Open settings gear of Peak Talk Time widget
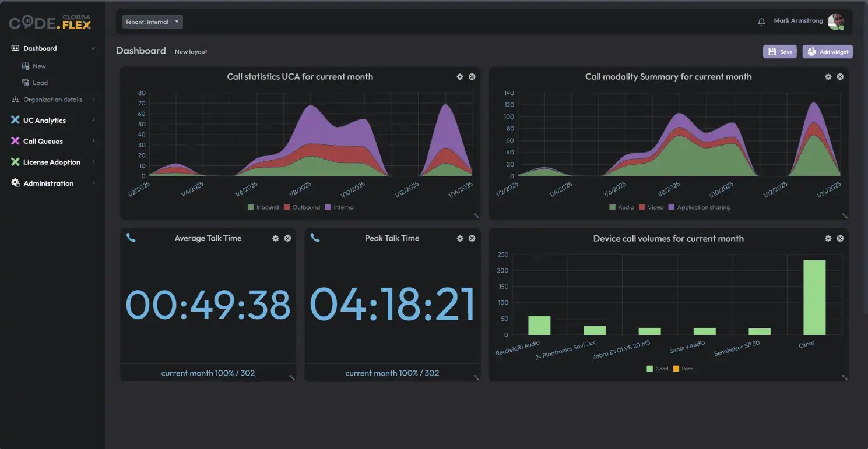This screenshot has height=449, width=868. pyautogui.click(x=460, y=238)
